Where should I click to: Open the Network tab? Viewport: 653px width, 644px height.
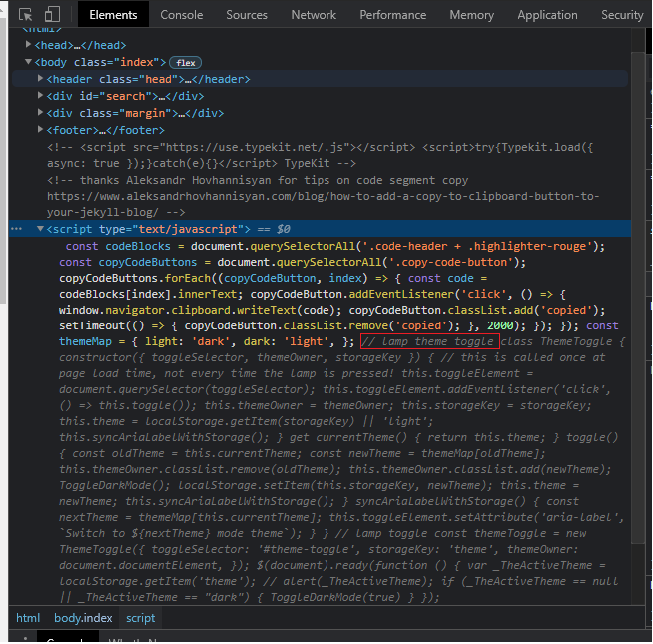(x=314, y=15)
